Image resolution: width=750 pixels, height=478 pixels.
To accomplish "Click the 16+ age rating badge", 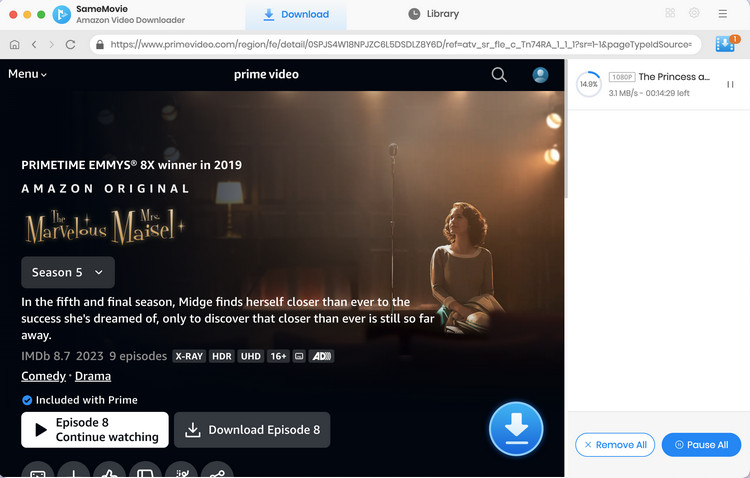I will pos(278,356).
